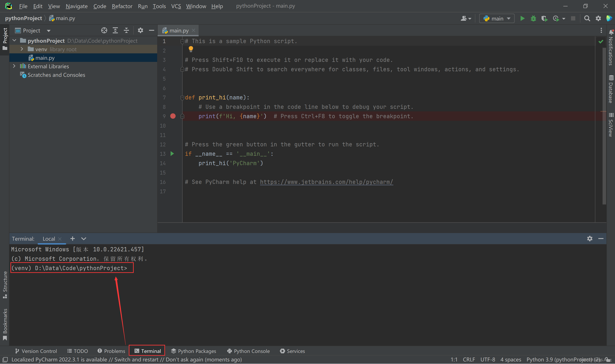Run script from gutter play icon on line 13
Screen dimensions: 615x364
coord(172,154)
